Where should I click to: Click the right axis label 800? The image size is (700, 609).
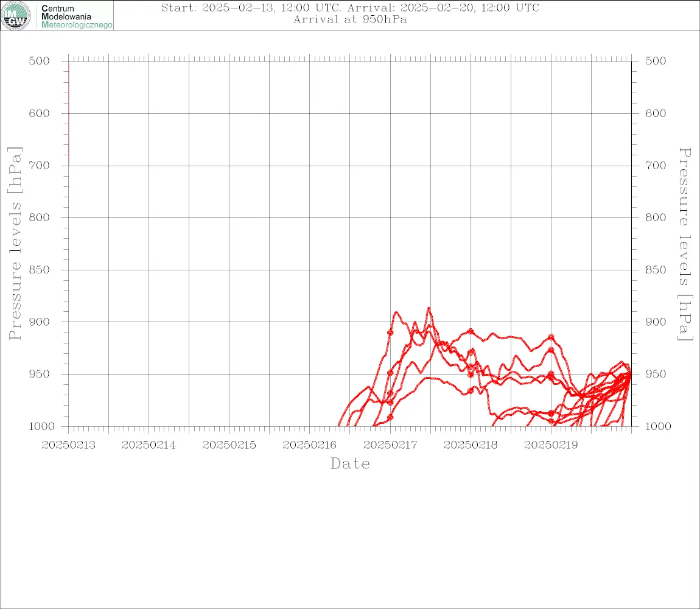click(656, 217)
